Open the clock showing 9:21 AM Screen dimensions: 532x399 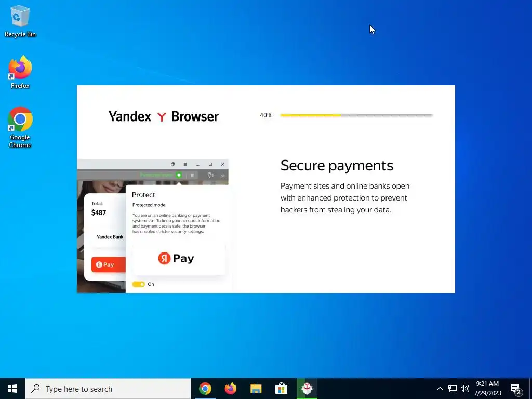(487, 389)
